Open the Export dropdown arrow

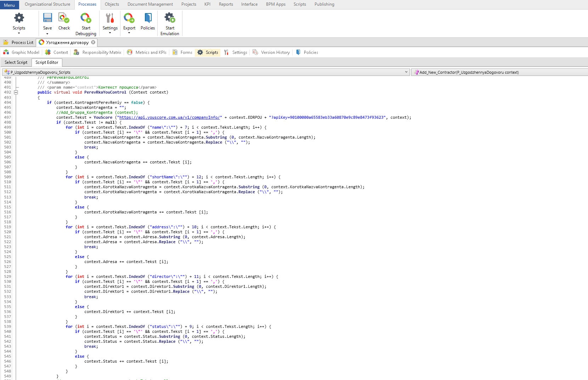coord(129,33)
